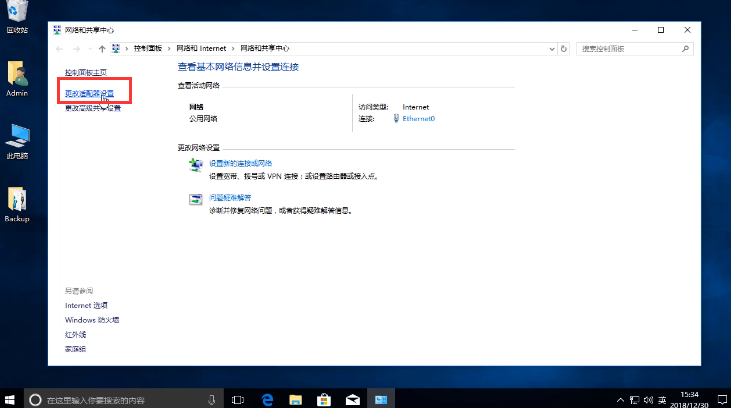Open 设置新的连接或网络 link
Viewport: 731px width, 408px height.
click(x=241, y=163)
